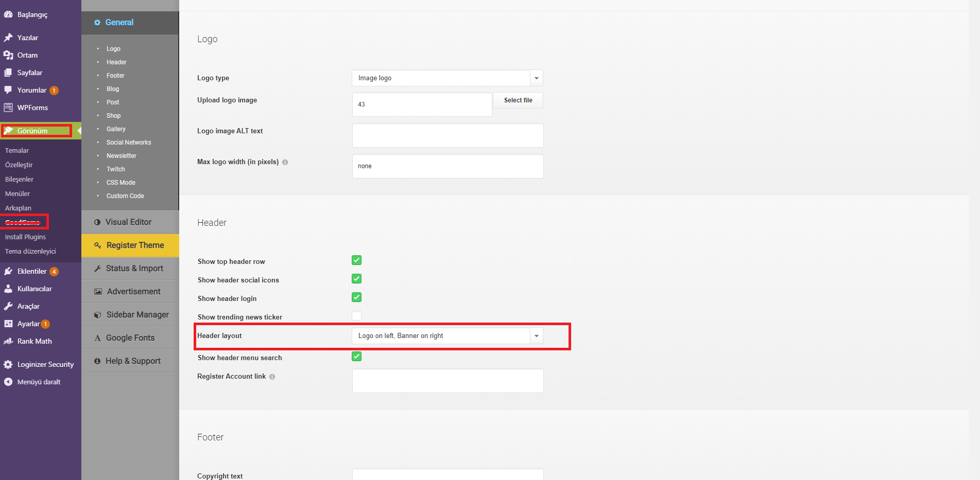Open Bileşenler in the Görünüm submenu
This screenshot has width=980, height=480.
click(x=19, y=180)
